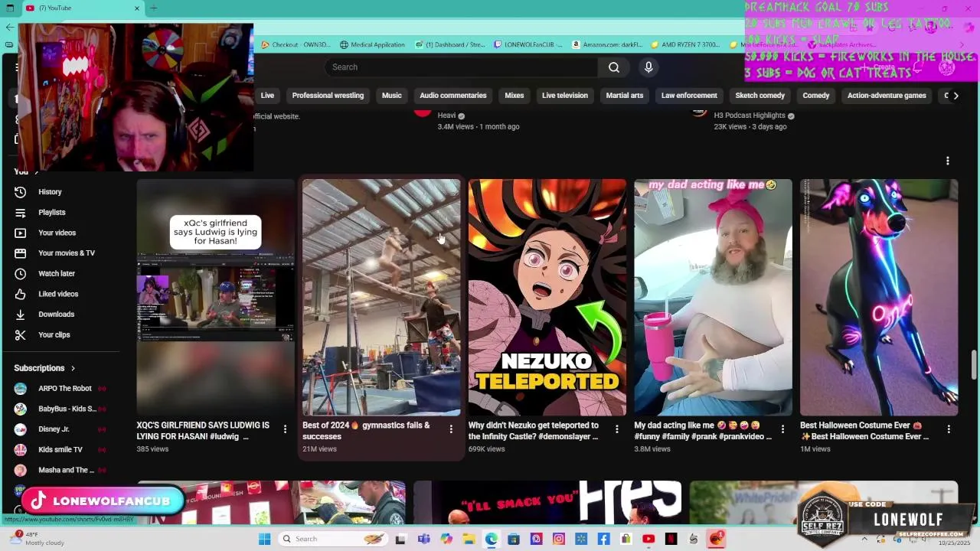Filter by Action-adventure games chip

tap(887, 96)
